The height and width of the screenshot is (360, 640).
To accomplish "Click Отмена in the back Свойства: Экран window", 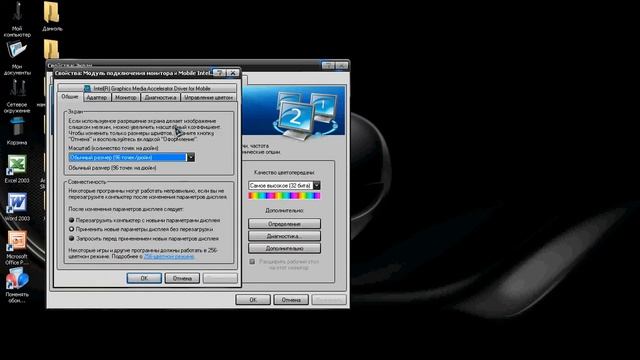I will pyautogui.click(x=291, y=300).
